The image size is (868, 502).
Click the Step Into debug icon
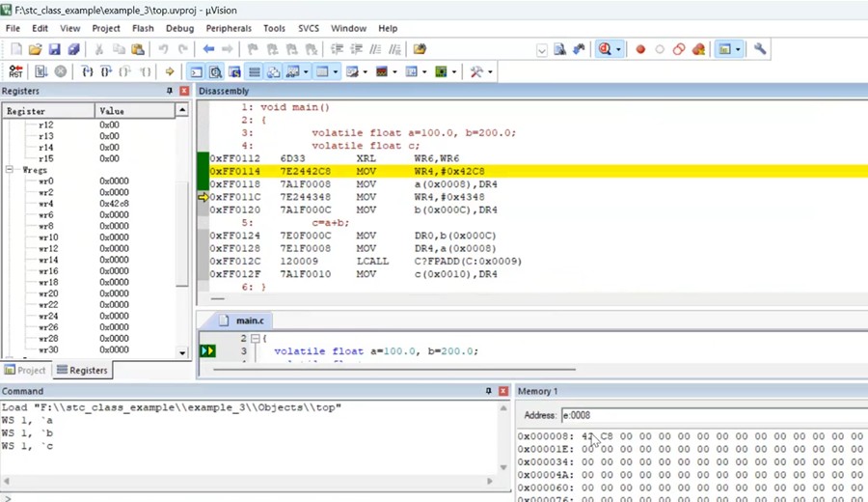click(x=87, y=71)
